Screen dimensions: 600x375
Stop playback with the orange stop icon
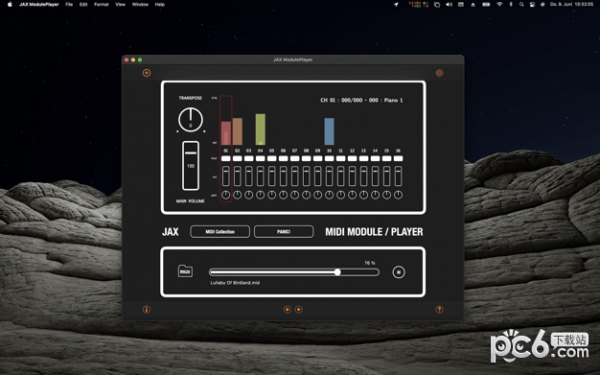coord(299,310)
